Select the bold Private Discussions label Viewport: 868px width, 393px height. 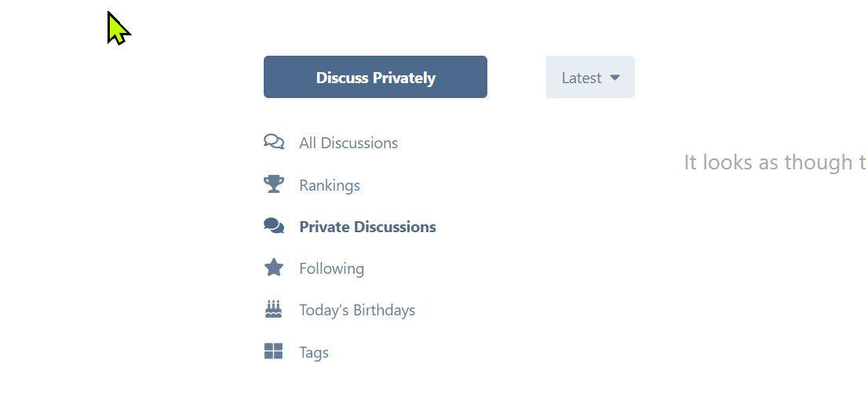point(367,227)
